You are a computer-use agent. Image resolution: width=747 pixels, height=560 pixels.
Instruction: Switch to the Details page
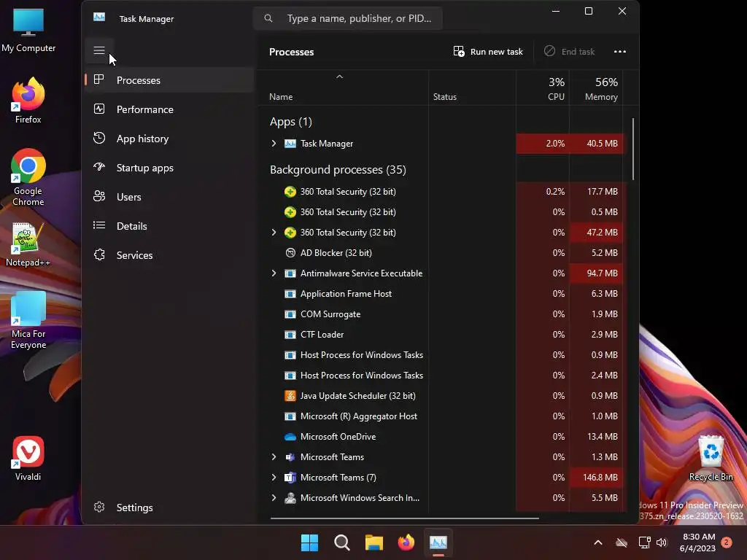[169, 226]
